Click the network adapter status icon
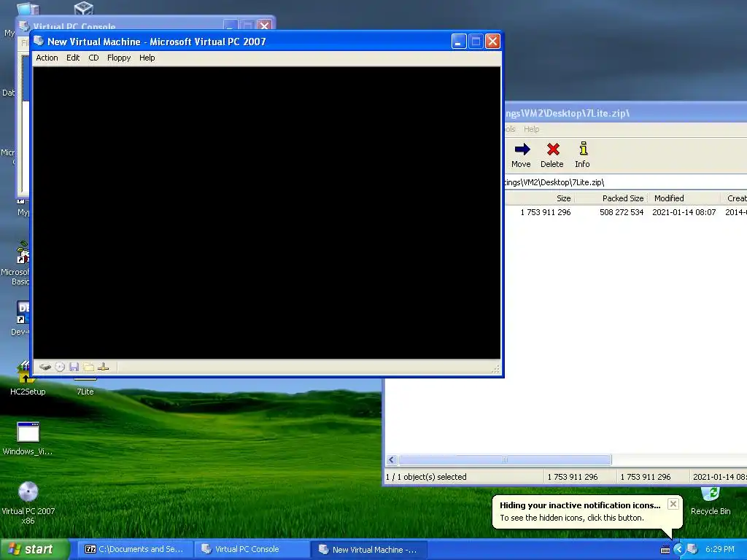 point(103,367)
